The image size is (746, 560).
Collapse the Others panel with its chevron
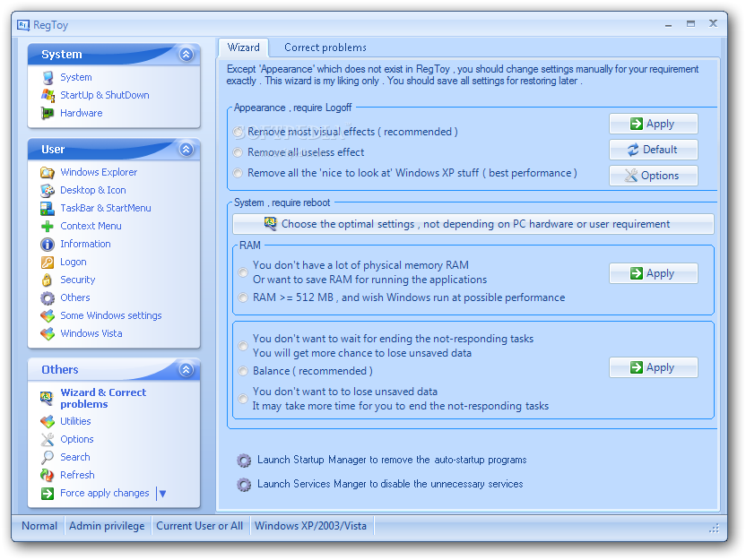pos(186,369)
